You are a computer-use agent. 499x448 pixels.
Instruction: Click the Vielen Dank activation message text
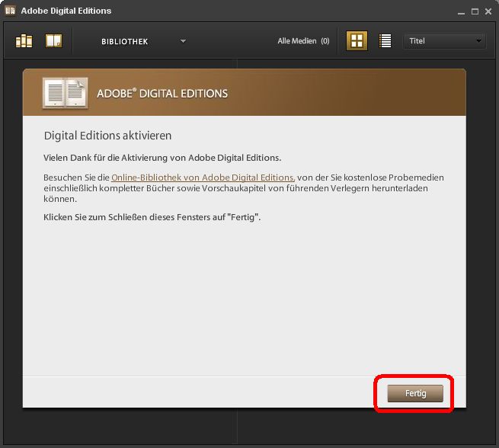pyautogui.click(x=162, y=158)
